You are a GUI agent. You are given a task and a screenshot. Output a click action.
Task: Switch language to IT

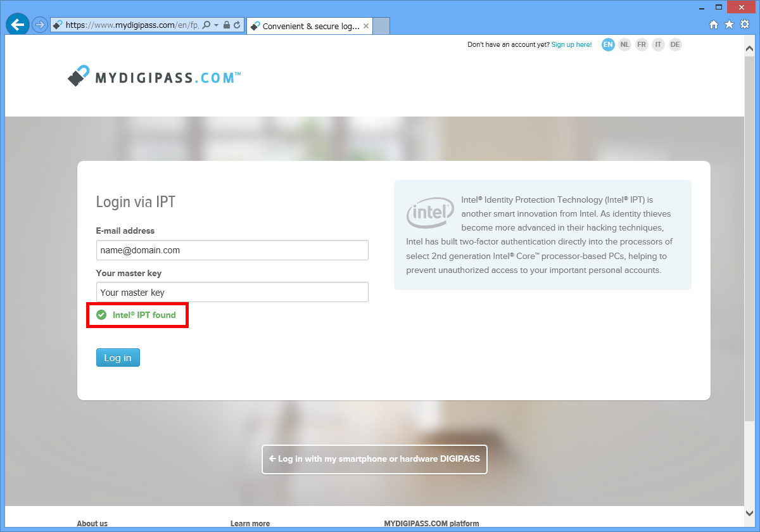click(x=659, y=45)
